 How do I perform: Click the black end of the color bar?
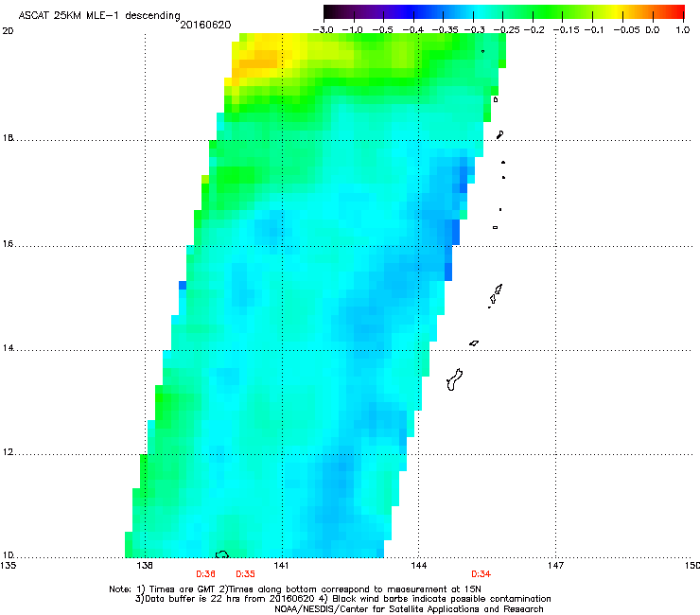tap(330, 12)
